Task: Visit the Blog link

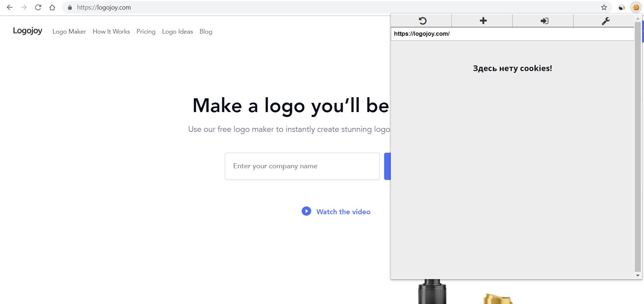Action: click(206, 31)
